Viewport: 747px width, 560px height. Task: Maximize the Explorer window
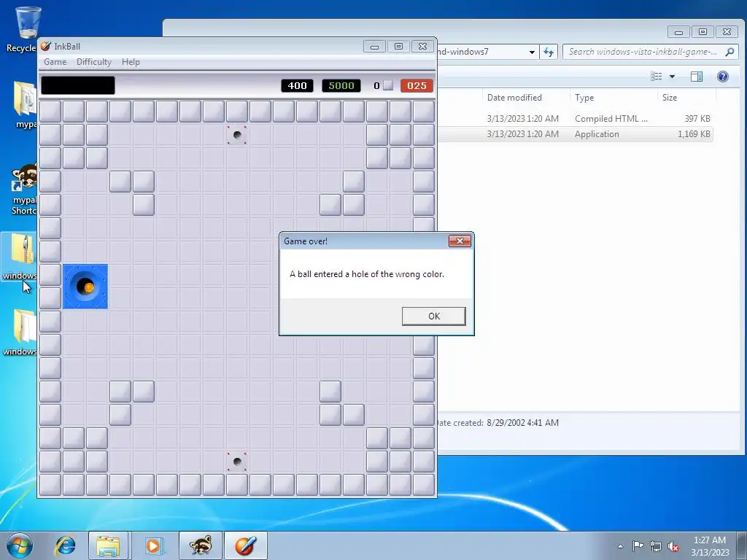pos(703,32)
